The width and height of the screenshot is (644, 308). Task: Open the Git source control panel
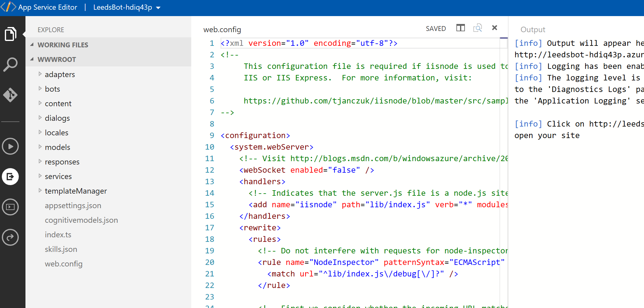click(11, 94)
